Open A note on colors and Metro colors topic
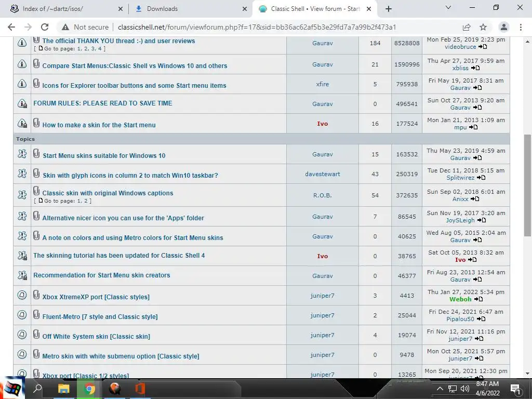Viewport: 532px width, 399px height. (132, 238)
